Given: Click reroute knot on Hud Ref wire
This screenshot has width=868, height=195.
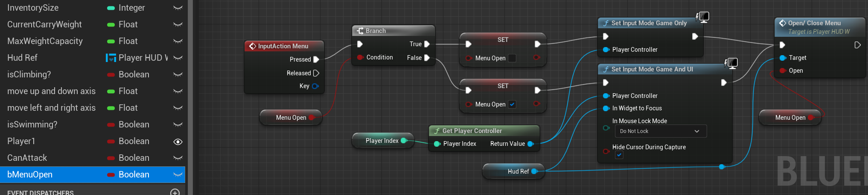Looking at the screenshot, I should click(x=722, y=167).
